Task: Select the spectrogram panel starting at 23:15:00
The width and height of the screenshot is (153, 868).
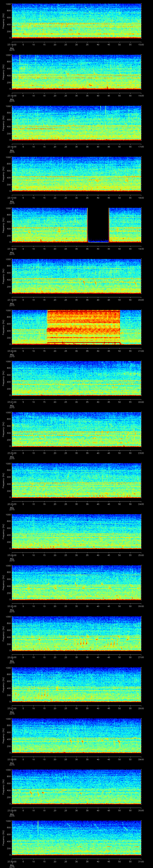Action: (x=76, y=72)
